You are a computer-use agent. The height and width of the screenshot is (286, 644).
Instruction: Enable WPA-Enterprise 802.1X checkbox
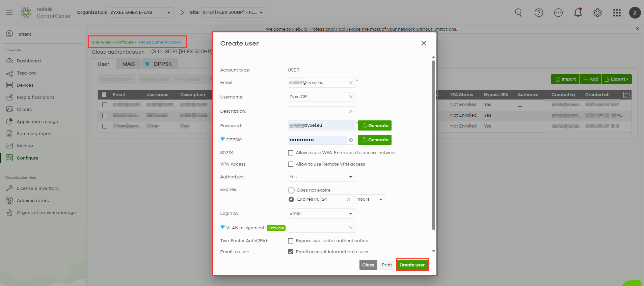coord(291,153)
